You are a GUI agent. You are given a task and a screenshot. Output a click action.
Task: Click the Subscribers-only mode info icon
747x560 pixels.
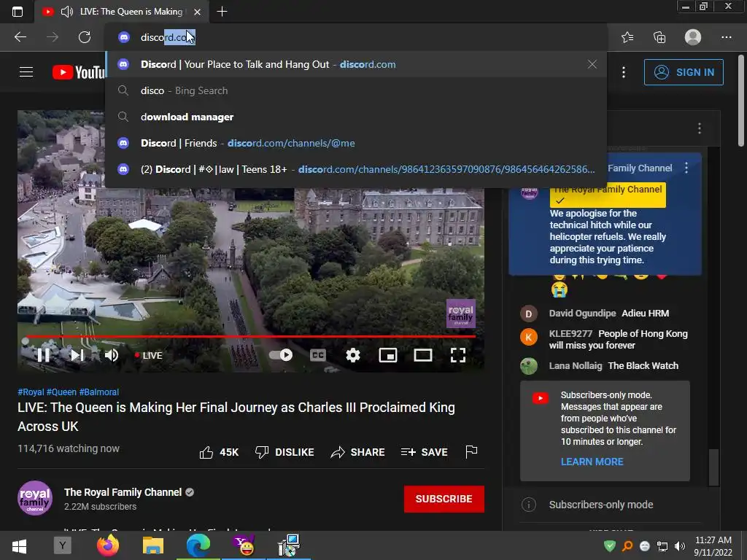529,505
